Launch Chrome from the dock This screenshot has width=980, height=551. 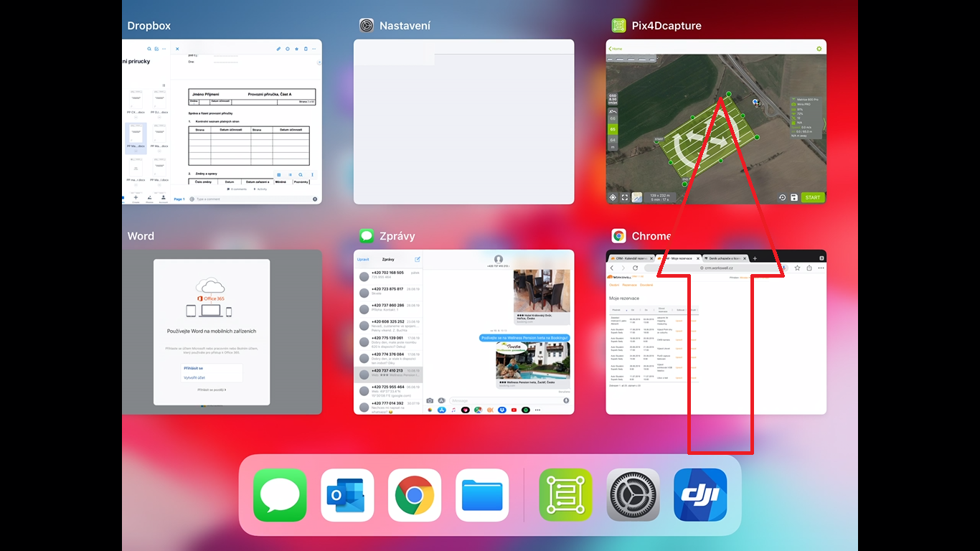point(415,495)
